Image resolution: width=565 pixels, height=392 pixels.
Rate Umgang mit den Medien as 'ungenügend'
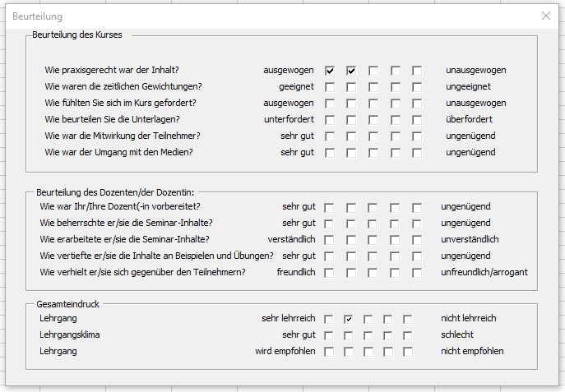coord(417,153)
